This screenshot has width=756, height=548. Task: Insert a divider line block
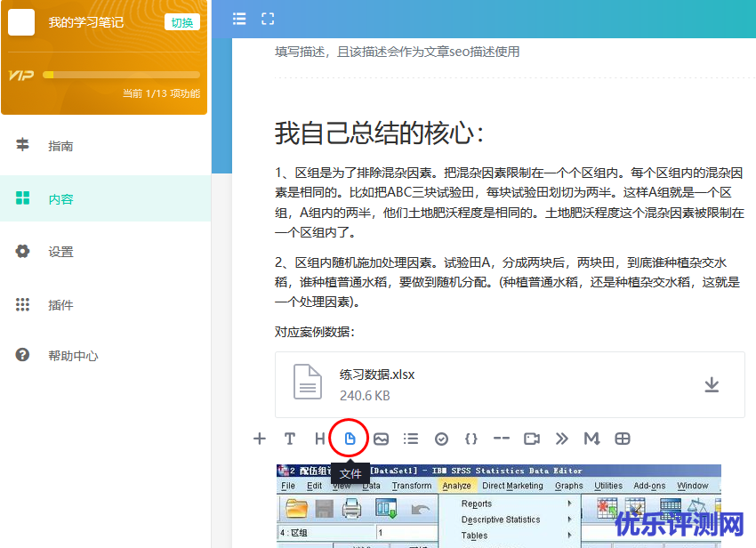(502, 439)
